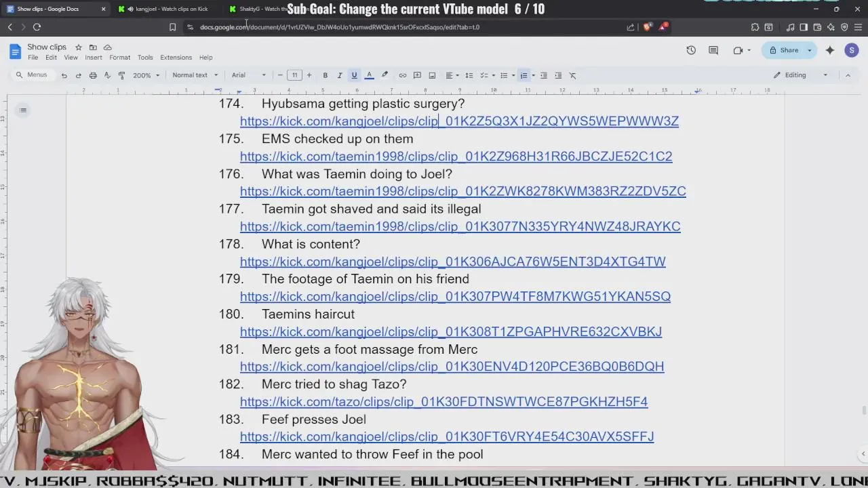Open Share options dropdown arrow
This screenshot has width=868, height=488.
pyautogui.click(x=809, y=50)
